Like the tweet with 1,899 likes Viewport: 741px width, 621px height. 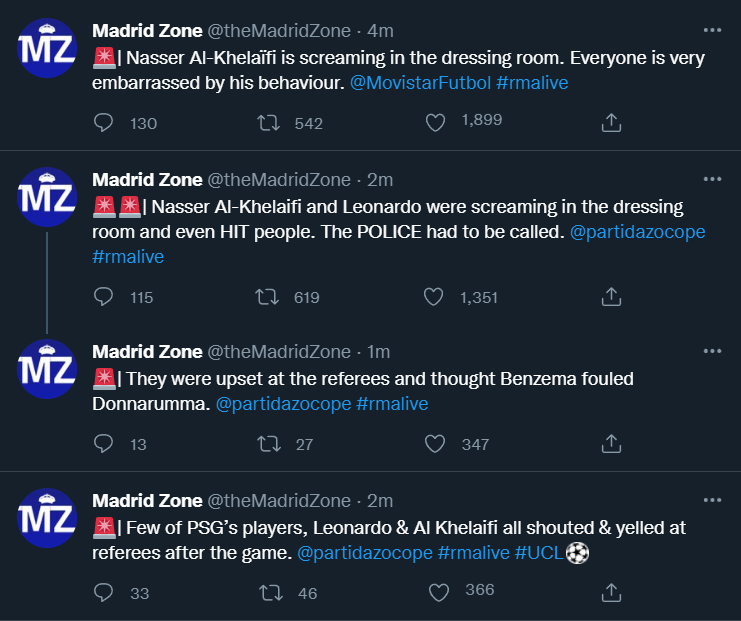click(x=435, y=123)
